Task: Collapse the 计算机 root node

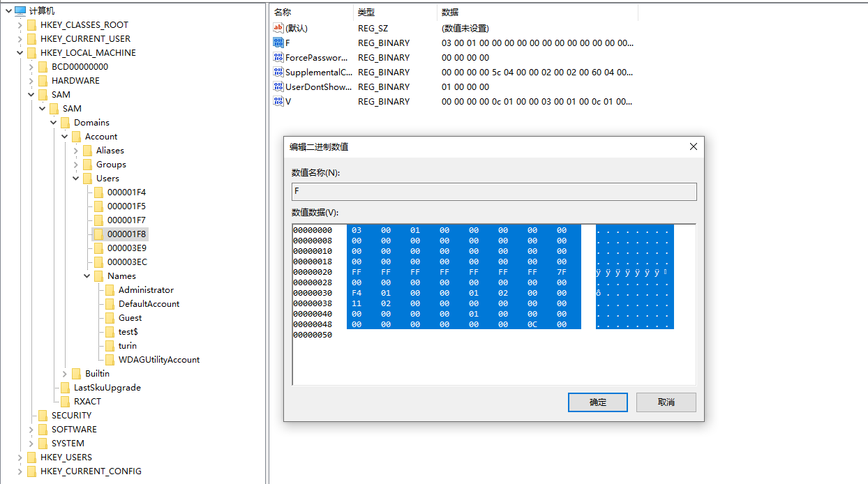Action: [8, 10]
